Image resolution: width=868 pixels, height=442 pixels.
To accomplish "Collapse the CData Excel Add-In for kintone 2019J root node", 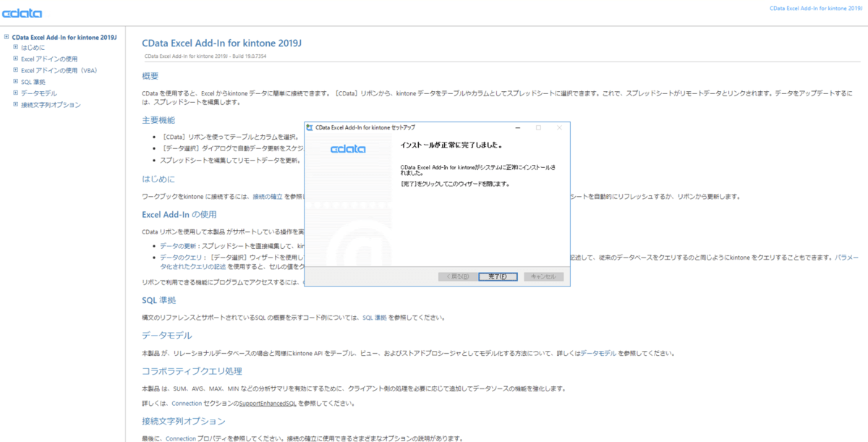I will pos(6,37).
